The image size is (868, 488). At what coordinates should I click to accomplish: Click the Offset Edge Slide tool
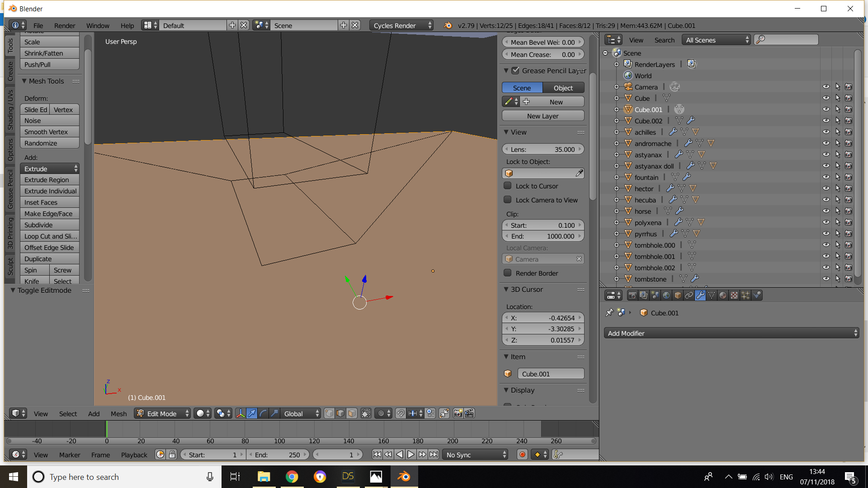click(x=50, y=247)
